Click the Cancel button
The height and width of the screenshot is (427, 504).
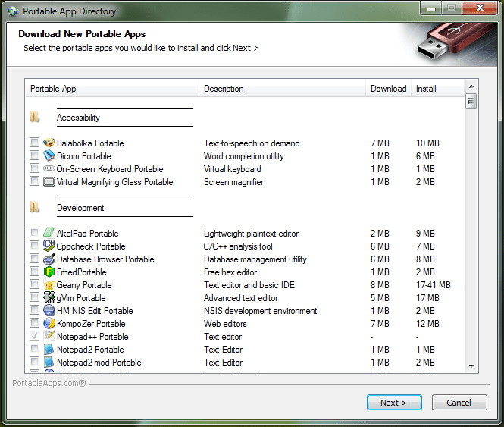point(459,403)
